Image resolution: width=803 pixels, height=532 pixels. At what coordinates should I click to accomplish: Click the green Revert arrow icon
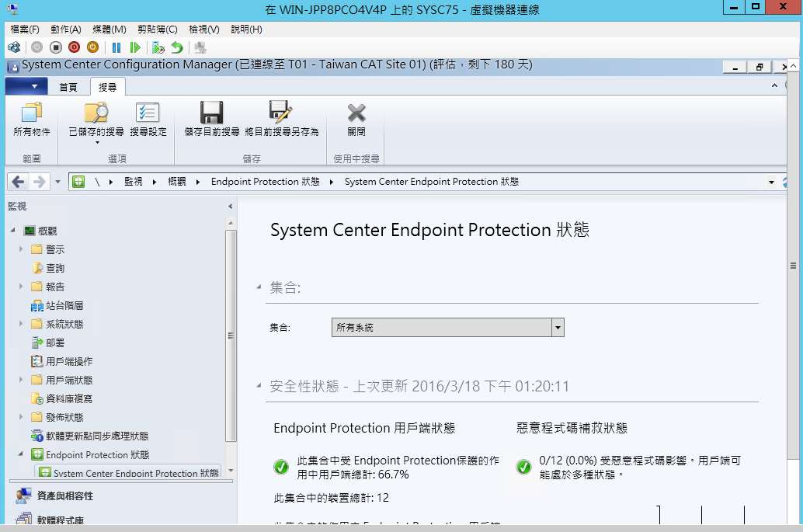177,47
